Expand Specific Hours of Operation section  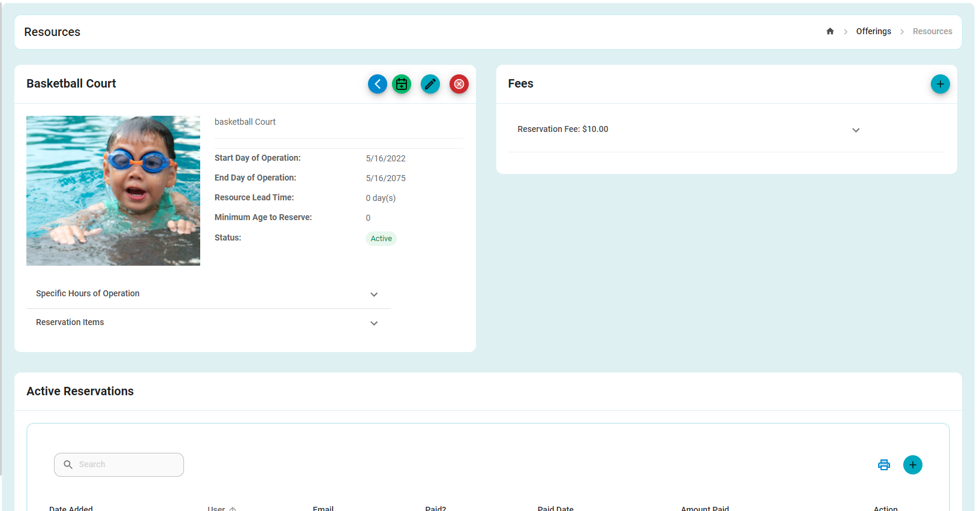point(209,294)
